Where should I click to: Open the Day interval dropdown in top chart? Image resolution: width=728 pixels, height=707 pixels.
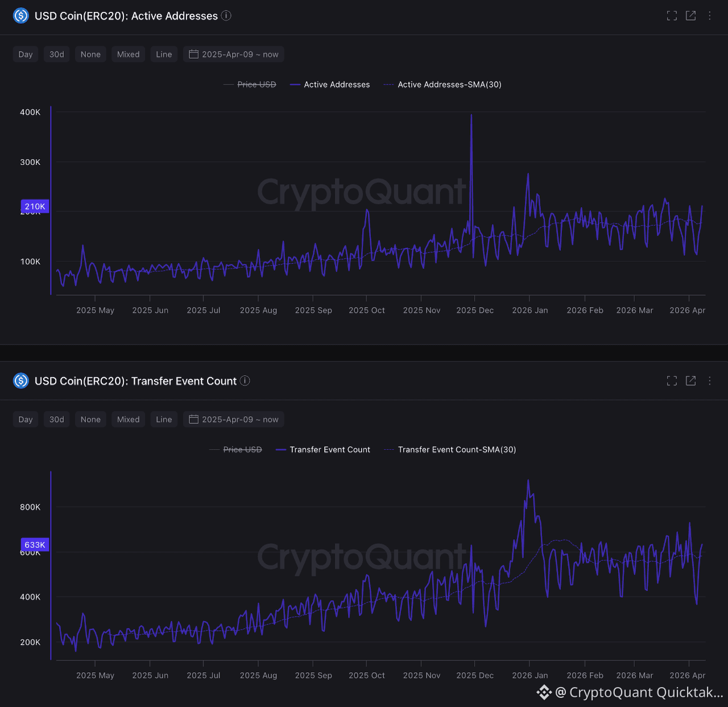26,55
